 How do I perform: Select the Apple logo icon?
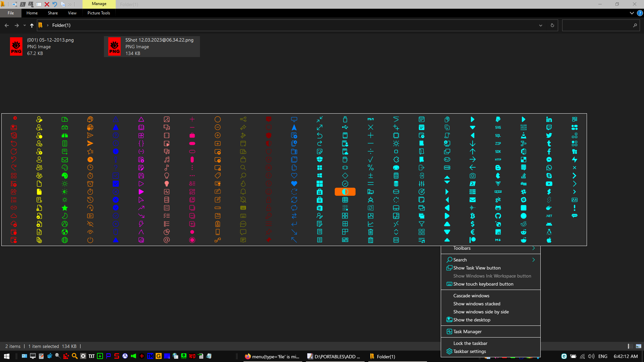tap(549, 240)
